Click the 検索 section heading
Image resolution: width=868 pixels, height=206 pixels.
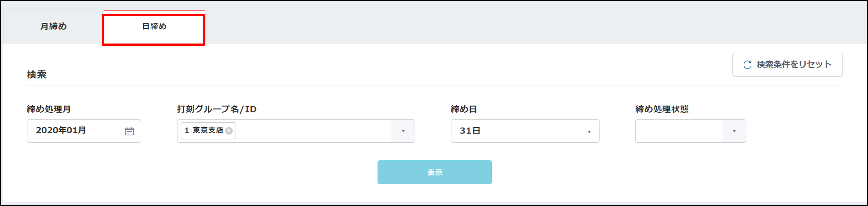(x=37, y=74)
